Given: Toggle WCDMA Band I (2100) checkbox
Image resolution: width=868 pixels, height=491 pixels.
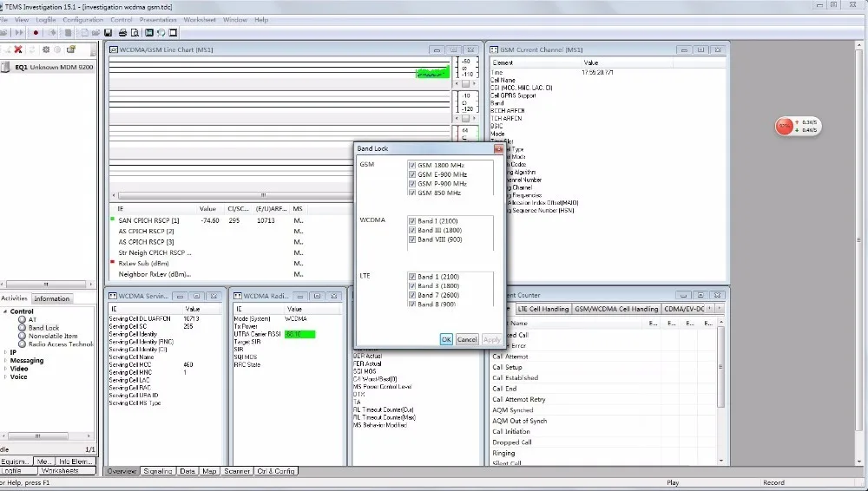Looking at the screenshot, I should pos(411,221).
